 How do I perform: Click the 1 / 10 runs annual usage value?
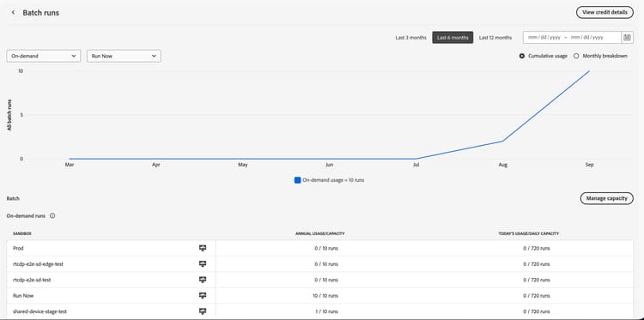coord(326,311)
